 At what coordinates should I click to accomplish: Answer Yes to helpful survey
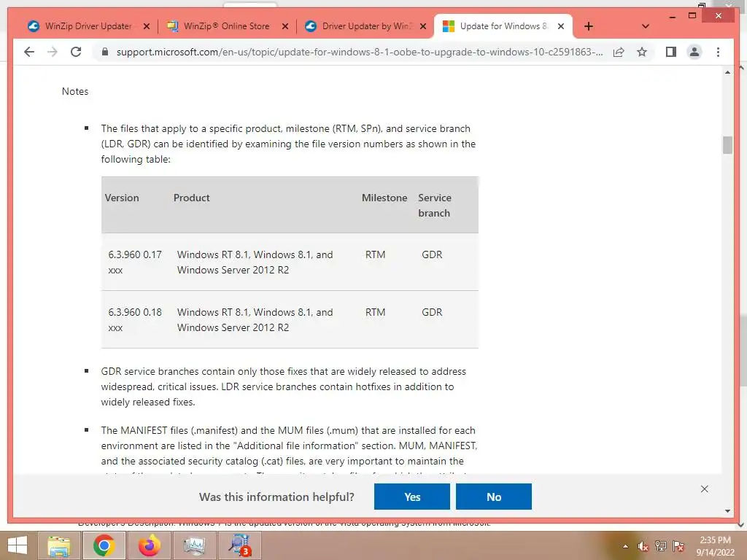412,497
